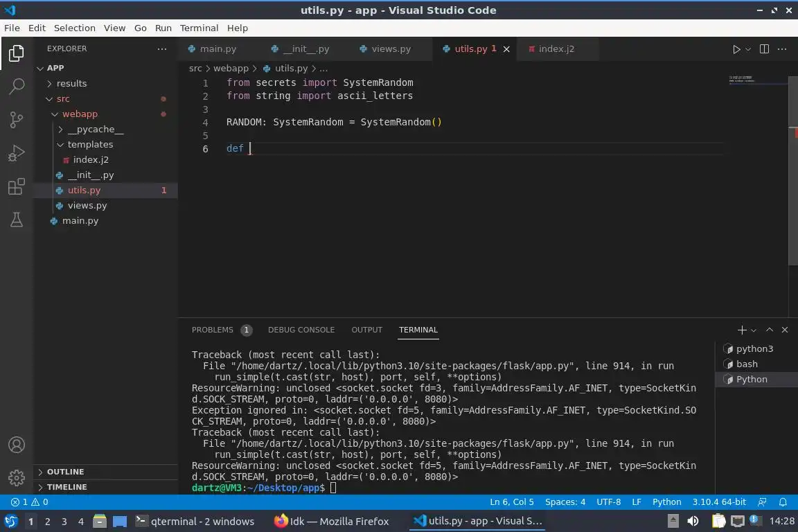This screenshot has width=798, height=532.
Task: Open the notifications bell
Action: tap(783, 502)
